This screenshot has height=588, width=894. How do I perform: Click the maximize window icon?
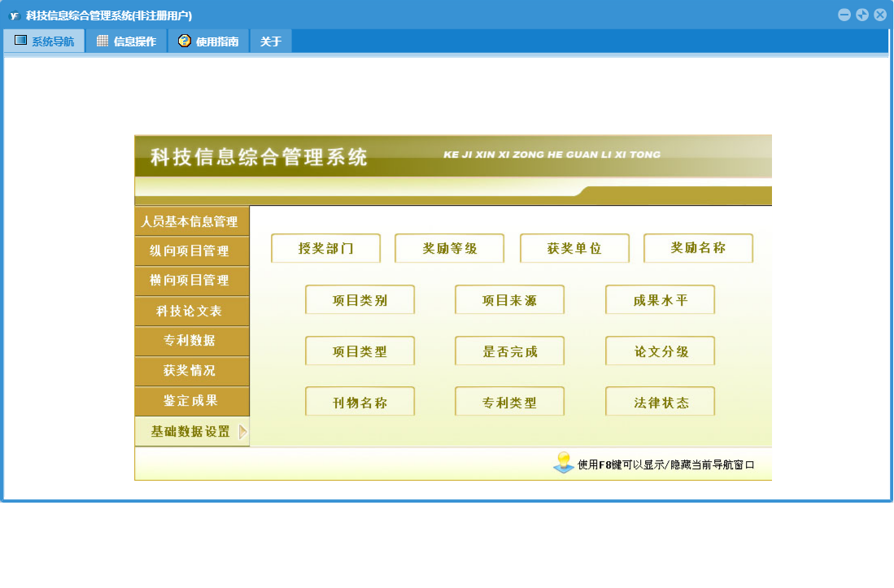862,15
